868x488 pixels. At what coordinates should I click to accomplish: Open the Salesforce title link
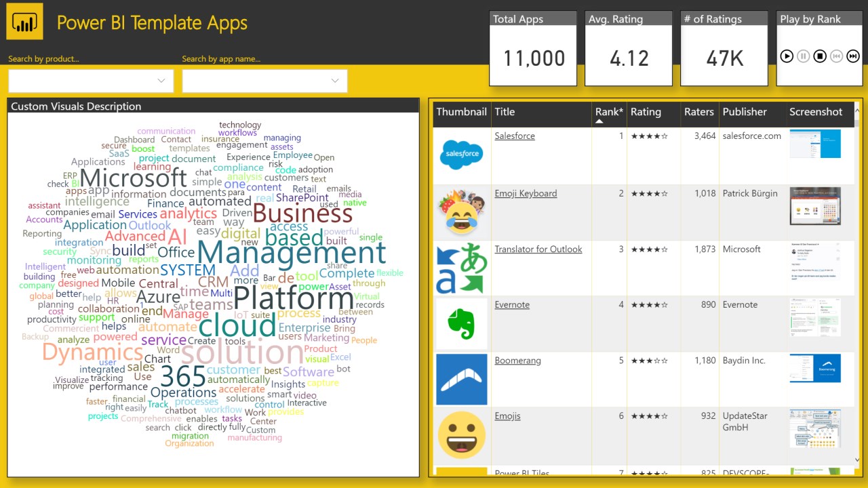coord(515,136)
